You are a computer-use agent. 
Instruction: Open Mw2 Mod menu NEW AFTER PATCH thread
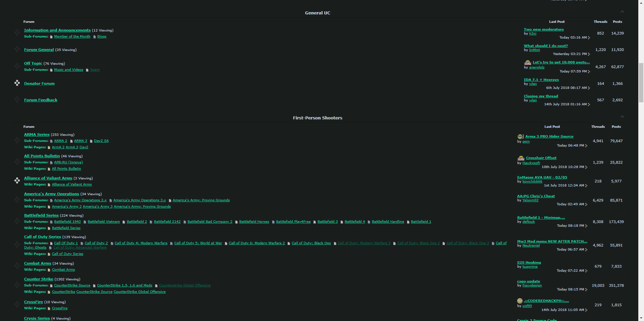pos(552,242)
